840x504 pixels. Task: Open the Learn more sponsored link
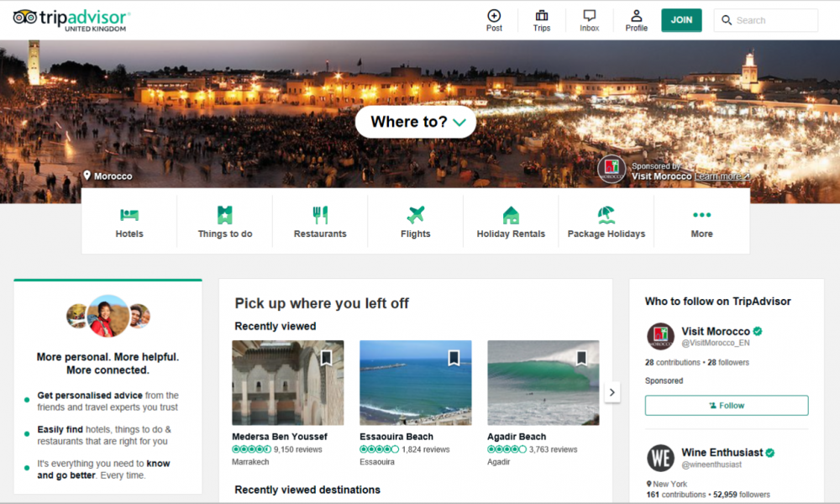pyautogui.click(x=722, y=176)
